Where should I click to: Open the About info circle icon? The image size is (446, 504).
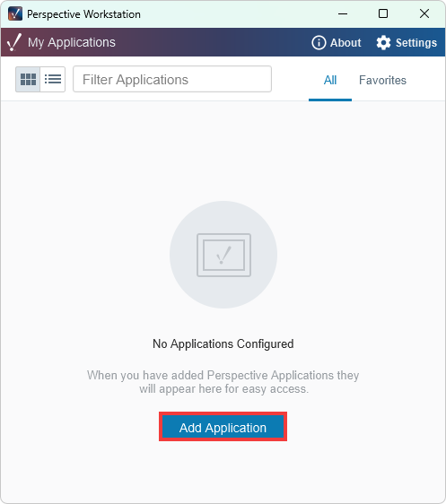click(x=319, y=42)
